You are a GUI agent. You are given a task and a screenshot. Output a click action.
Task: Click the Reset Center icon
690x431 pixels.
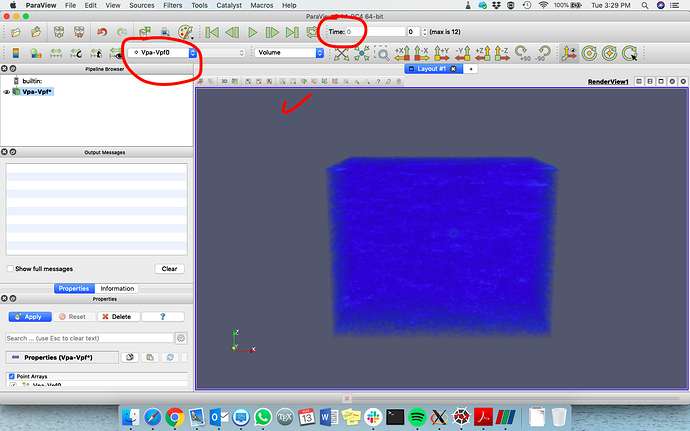[x=609, y=53]
